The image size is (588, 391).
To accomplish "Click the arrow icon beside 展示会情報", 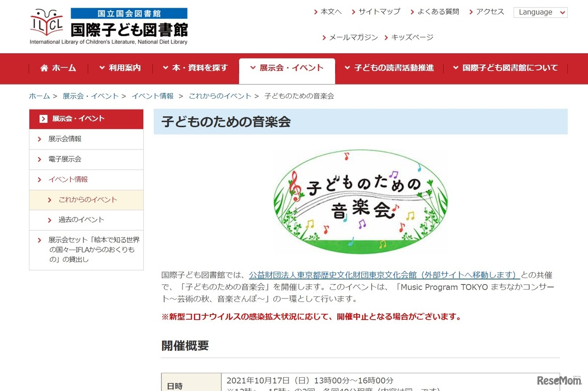I will (39, 139).
